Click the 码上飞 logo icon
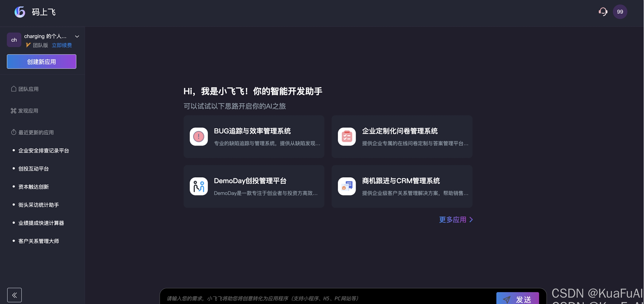 (20, 12)
